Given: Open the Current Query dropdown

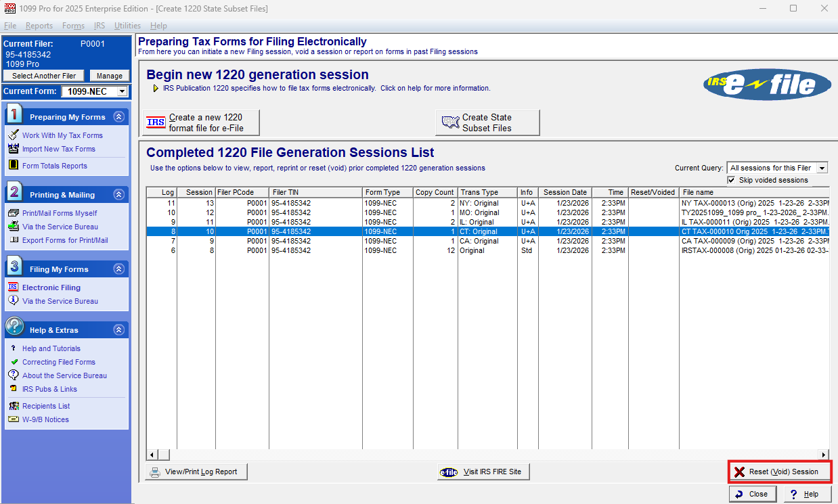Looking at the screenshot, I should [822, 168].
